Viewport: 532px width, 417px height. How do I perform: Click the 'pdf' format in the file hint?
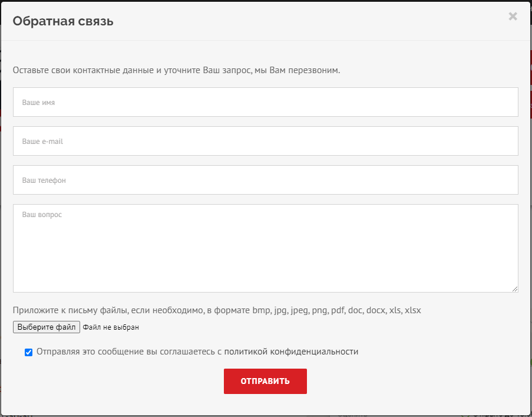[x=338, y=310]
